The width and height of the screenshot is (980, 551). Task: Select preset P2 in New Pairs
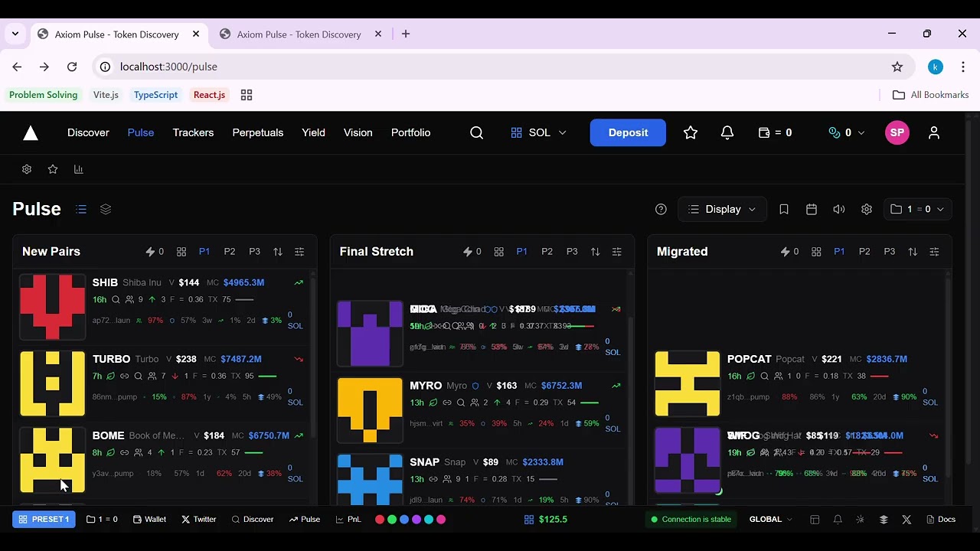click(230, 252)
